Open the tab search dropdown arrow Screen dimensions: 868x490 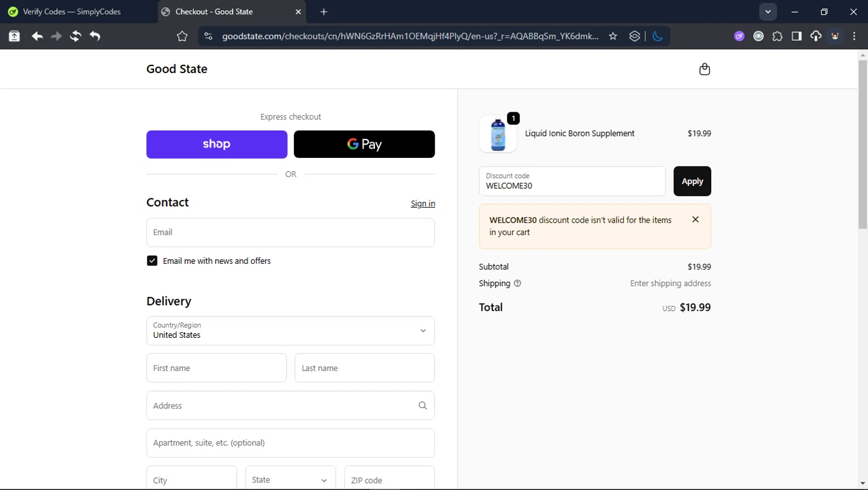(x=768, y=12)
